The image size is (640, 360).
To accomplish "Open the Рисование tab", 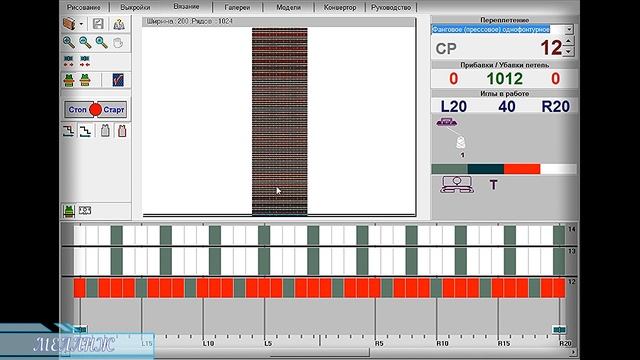I will (84, 7).
